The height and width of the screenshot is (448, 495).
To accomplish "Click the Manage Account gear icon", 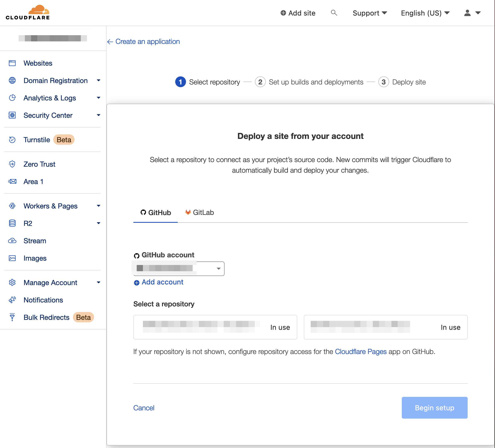I will (12, 282).
